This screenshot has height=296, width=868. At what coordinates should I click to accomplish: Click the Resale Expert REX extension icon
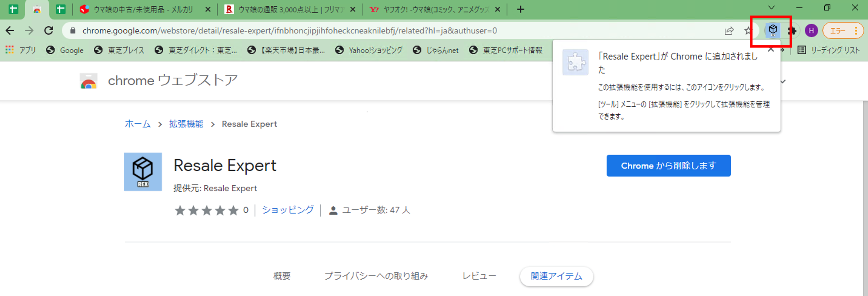(142, 172)
